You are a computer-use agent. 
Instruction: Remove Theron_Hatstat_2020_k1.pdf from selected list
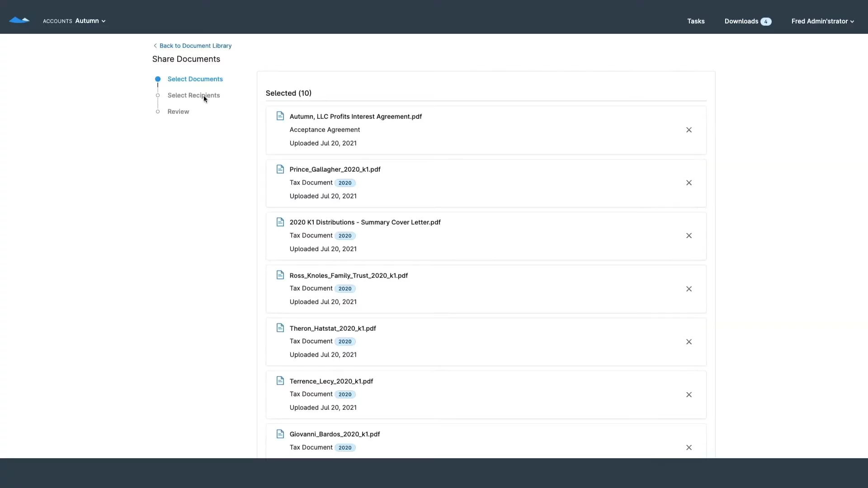(x=689, y=342)
